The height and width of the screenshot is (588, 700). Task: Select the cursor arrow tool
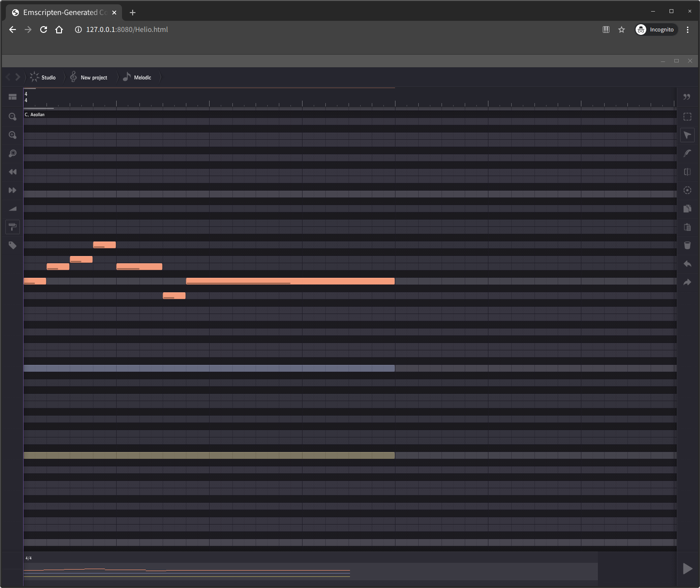coord(687,135)
